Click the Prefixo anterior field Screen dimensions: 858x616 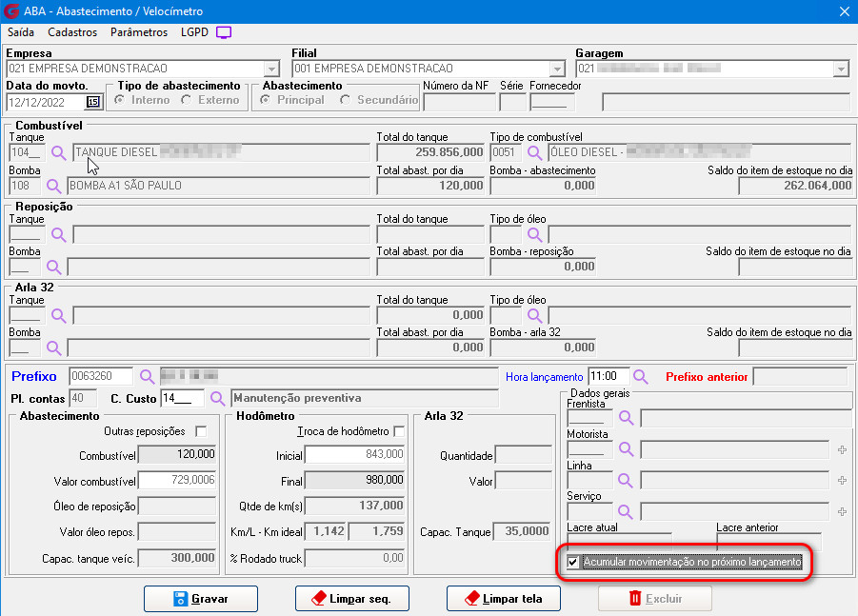[800, 376]
